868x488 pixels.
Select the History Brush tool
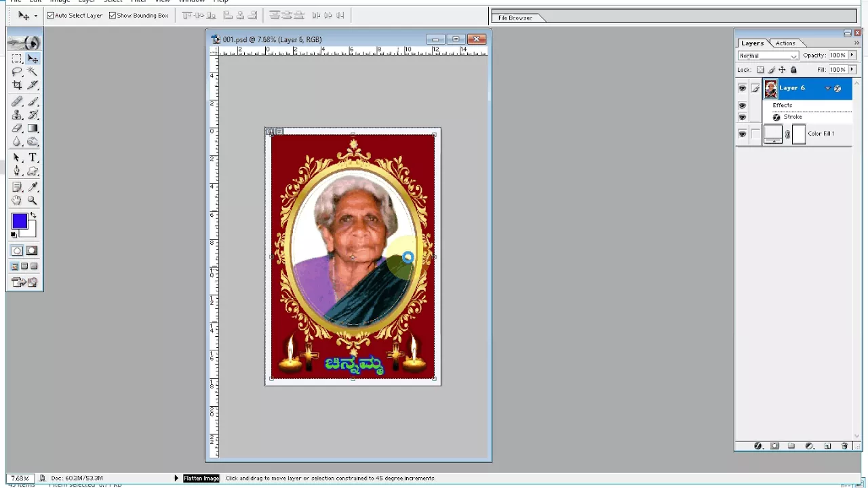pyautogui.click(x=33, y=115)
